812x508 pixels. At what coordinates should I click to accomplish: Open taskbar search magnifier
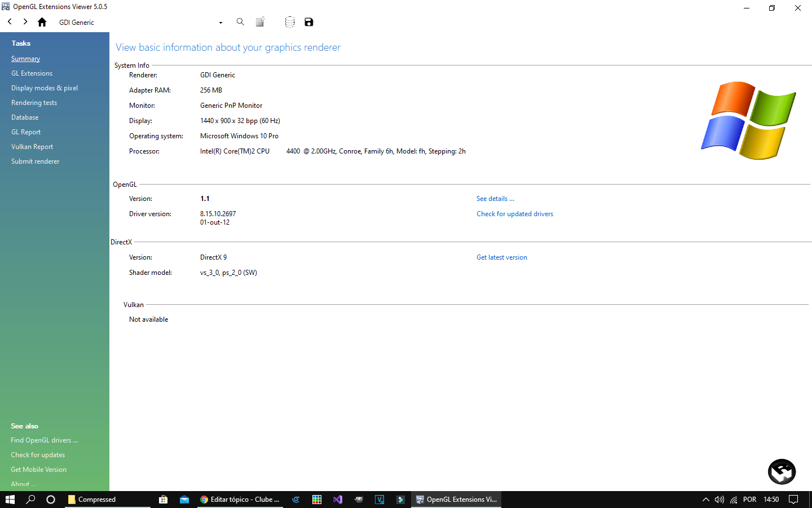(x=31, y=500)
